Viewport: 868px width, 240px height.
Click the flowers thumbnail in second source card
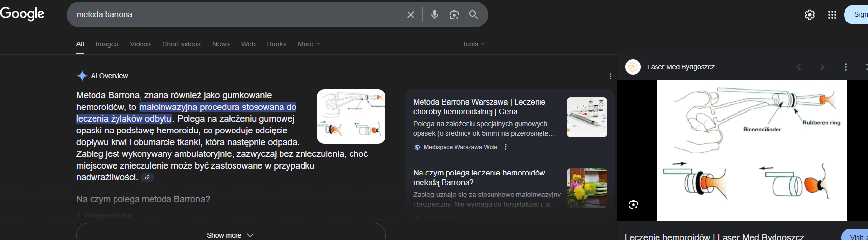point(587,188)
